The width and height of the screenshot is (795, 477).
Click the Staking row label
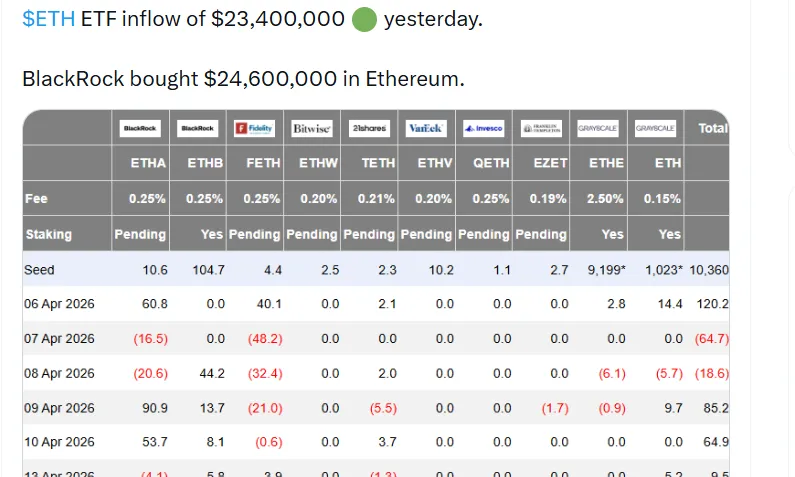(48, 235)
